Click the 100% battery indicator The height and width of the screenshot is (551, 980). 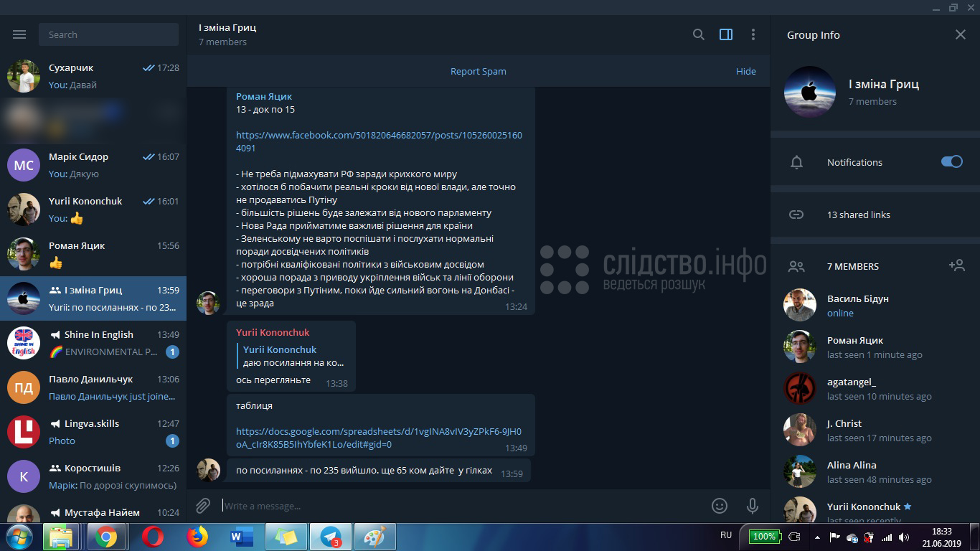(x=764, y=536)
